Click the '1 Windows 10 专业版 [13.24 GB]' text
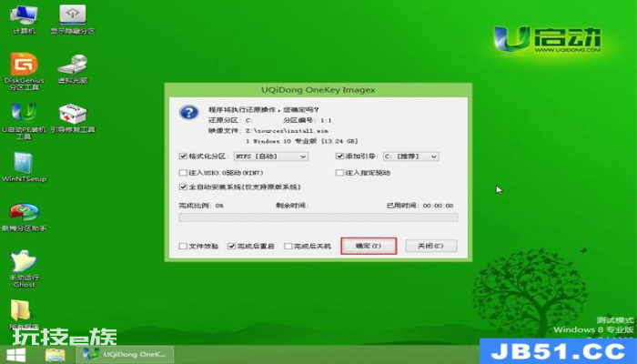 click(301, 141)
